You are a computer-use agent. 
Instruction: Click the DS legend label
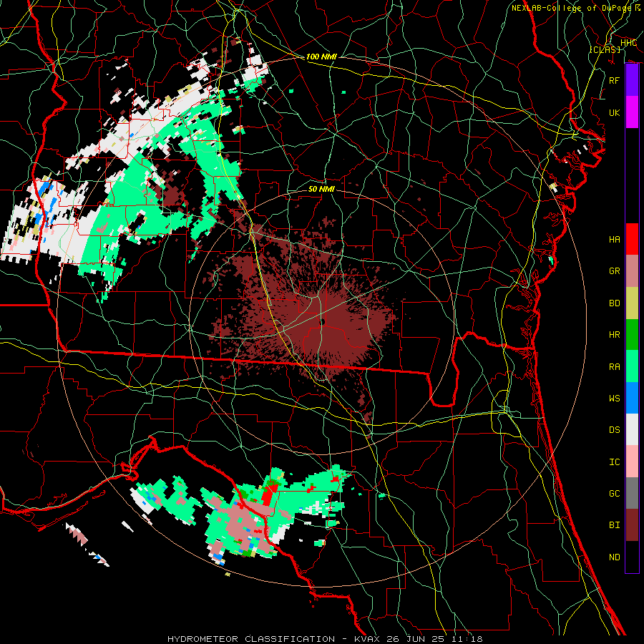[x=614, y=430]
